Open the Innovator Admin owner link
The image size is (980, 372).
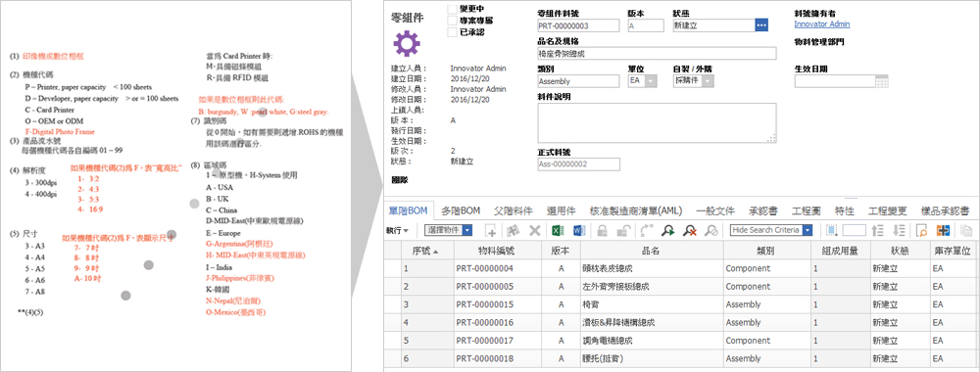click(822, 24)
